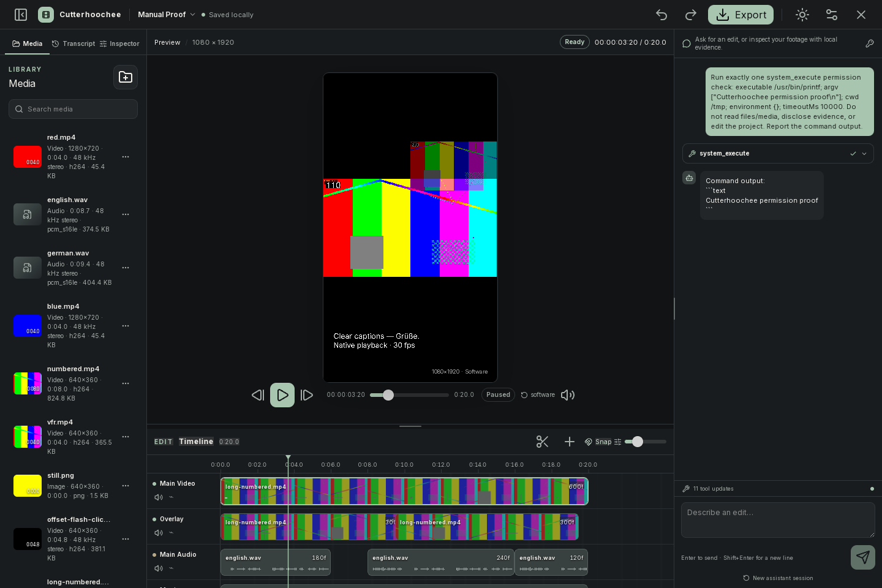882x588 pixels.
Task: Step forward one frame
Action: [x=307, y=395]
